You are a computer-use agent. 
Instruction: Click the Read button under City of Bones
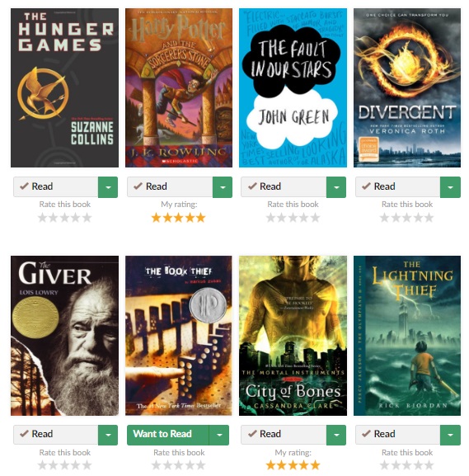point(284,435)
